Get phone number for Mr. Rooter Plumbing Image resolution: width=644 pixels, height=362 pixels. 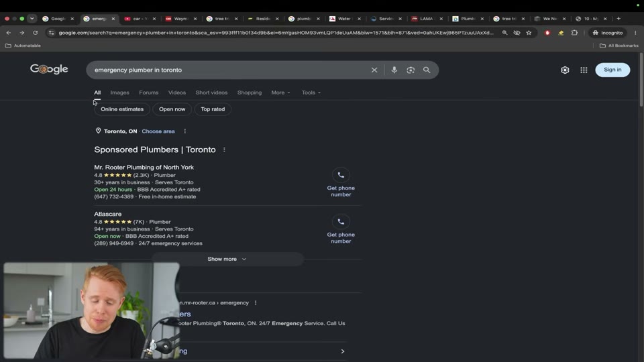click(341, 182)
